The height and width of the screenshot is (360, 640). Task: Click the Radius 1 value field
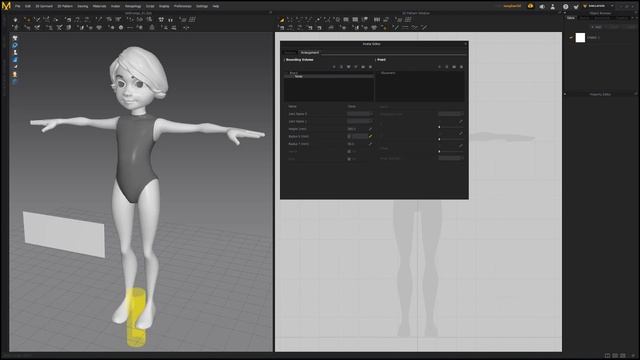pyautogui.click(x=357, y=144)
